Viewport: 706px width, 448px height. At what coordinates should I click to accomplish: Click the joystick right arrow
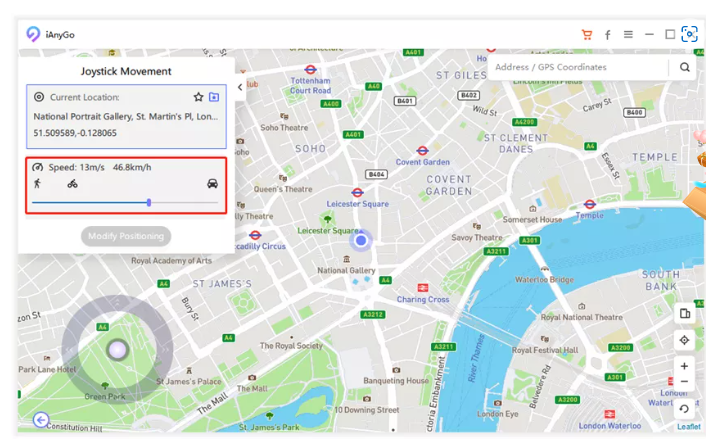coord(165,349)
